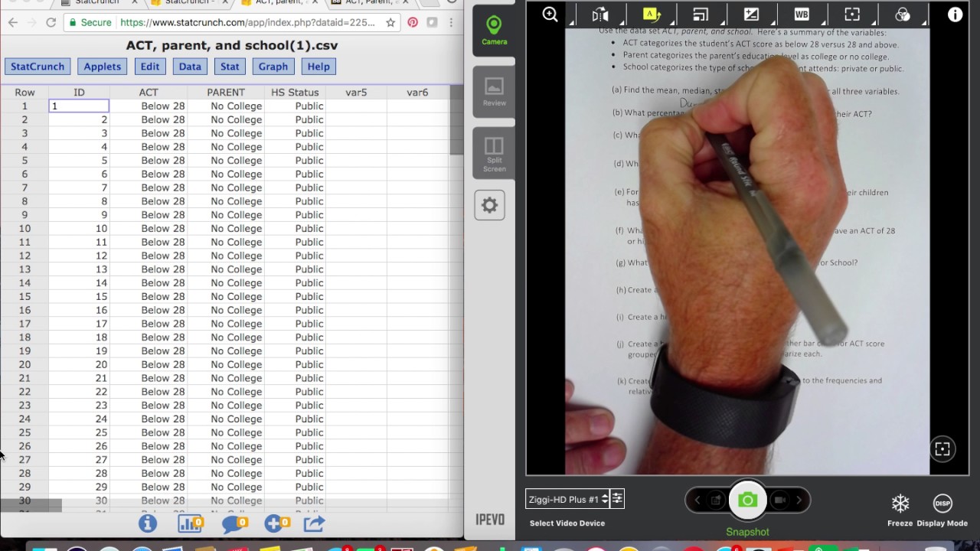Reload the browser page

(x=51, y=23)
